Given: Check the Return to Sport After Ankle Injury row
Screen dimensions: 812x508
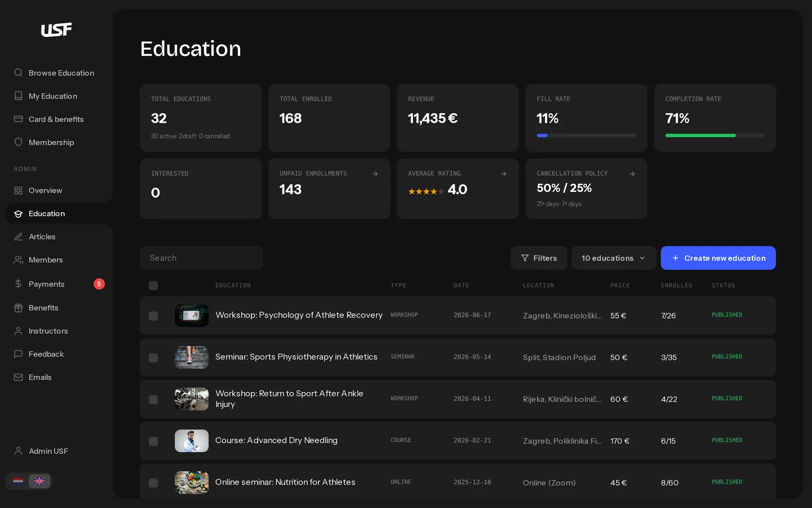Looking at the screenshot, I should click(x=153, y=399).
